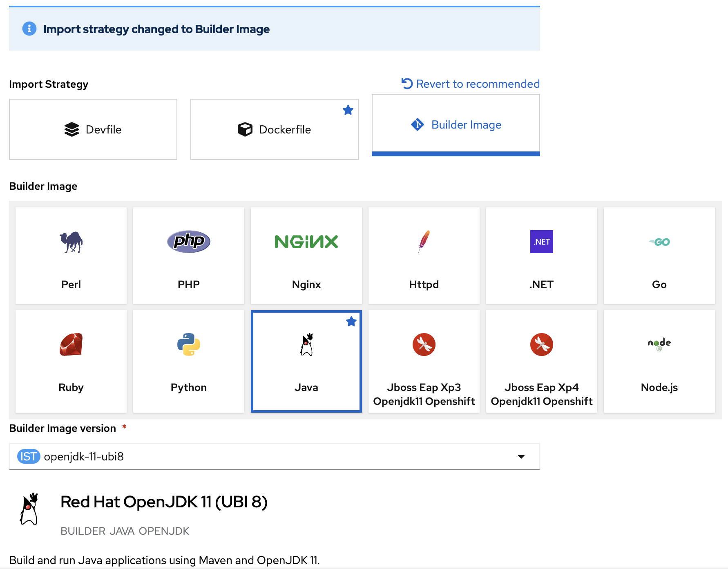Select the Perl camel icon
This screenshot has width=728, height=569.
(x=71, y=242)
